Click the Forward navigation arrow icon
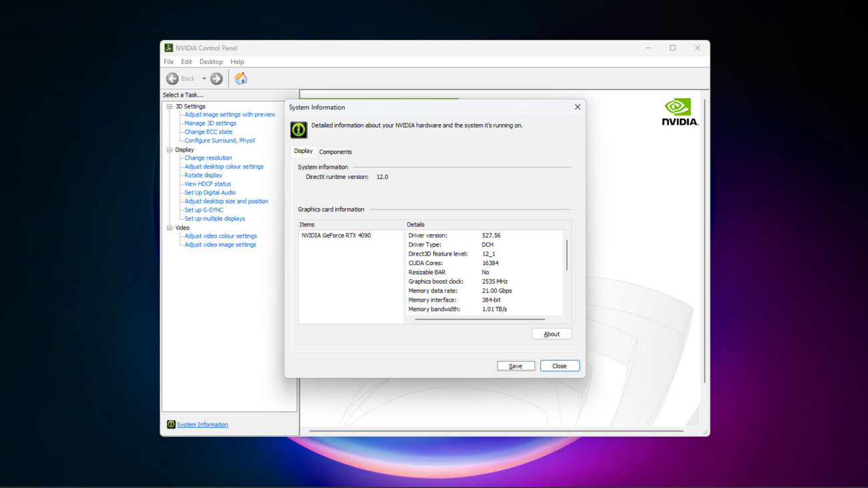Image resolution: width=868 pixels, height=488 pixels. pyautogui.click(x=216, y=78)
